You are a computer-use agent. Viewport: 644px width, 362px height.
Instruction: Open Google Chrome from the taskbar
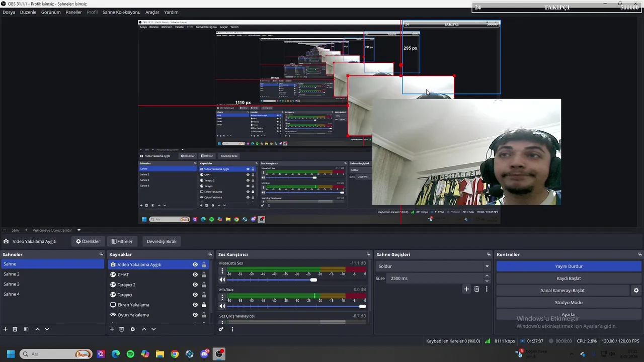coord(175,354)
